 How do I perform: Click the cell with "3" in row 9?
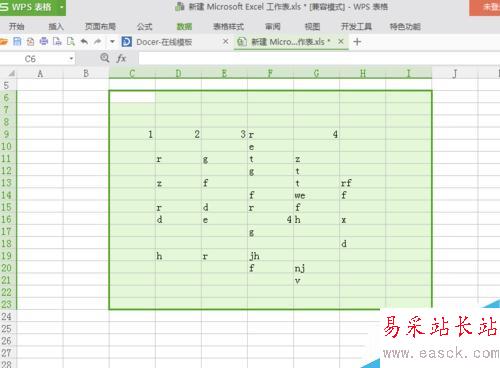pyautogui.click(x=224, y=134)
